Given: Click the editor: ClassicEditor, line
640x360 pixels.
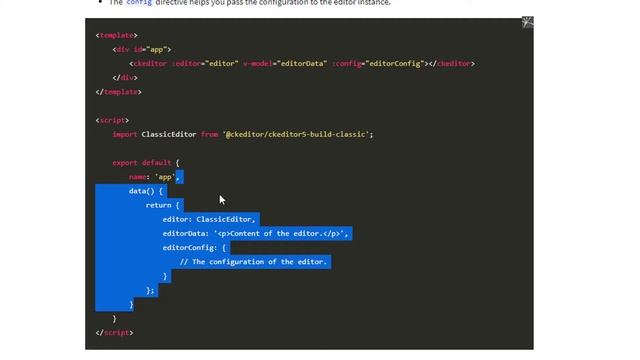Looking at the screenshot, I should (x=209, y=220).
